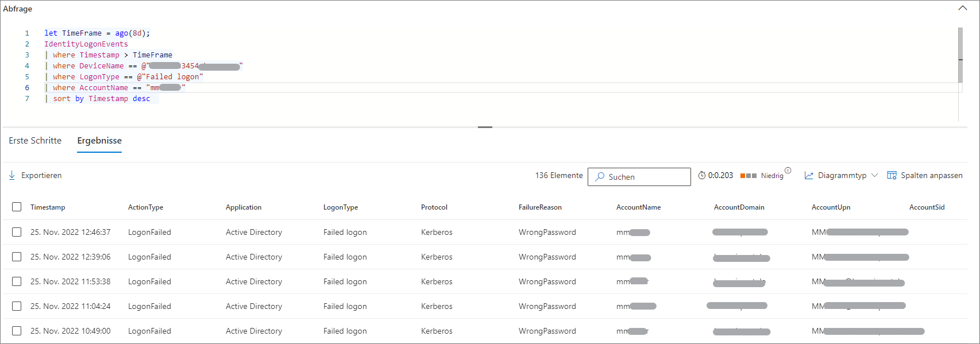The image size is (980, 344).
Task: Check the row with timestamp 11:53:38
Action: tap(17, 281)
